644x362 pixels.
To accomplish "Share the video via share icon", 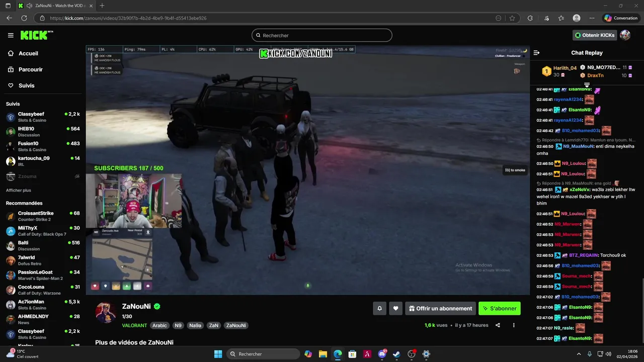I will (498, 325).
